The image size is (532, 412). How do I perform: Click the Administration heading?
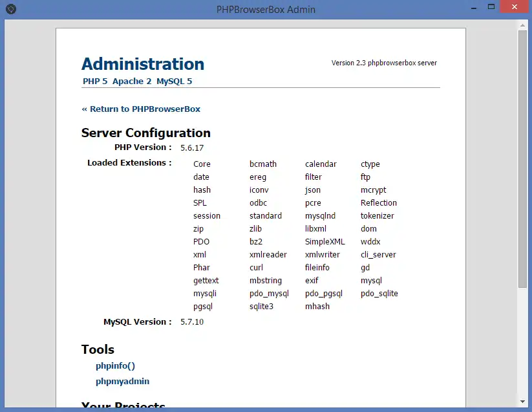143,64
